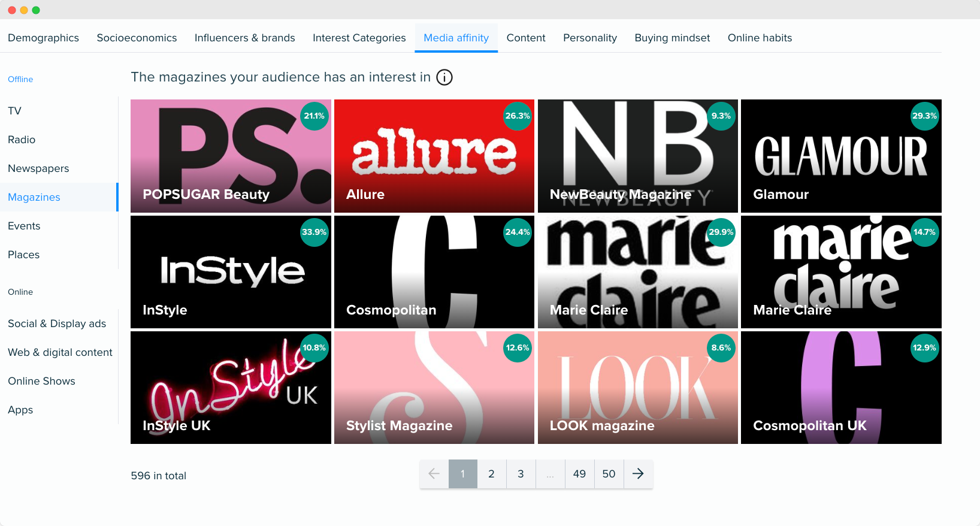The width and height of the screenshot is (980, 526).
Task: Click the 8.6% badge on LOOK magazine
Action: click(721, 348)
